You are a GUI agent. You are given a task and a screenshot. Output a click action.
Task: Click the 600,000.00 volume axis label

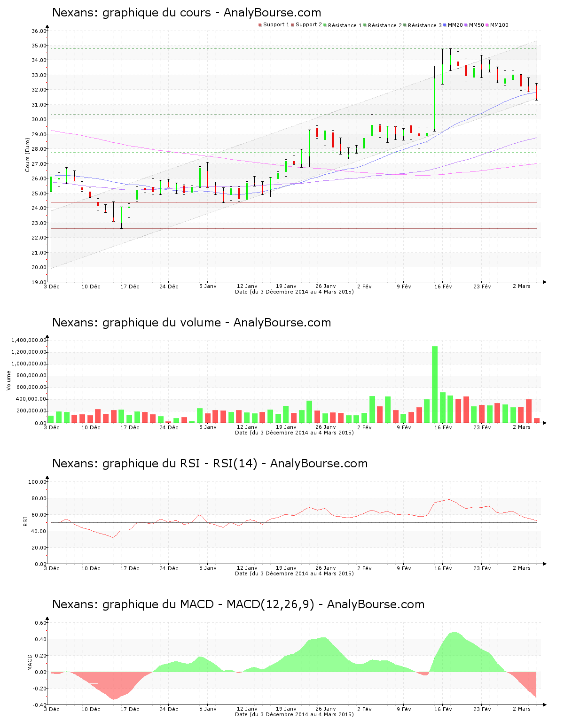point(31,387)
